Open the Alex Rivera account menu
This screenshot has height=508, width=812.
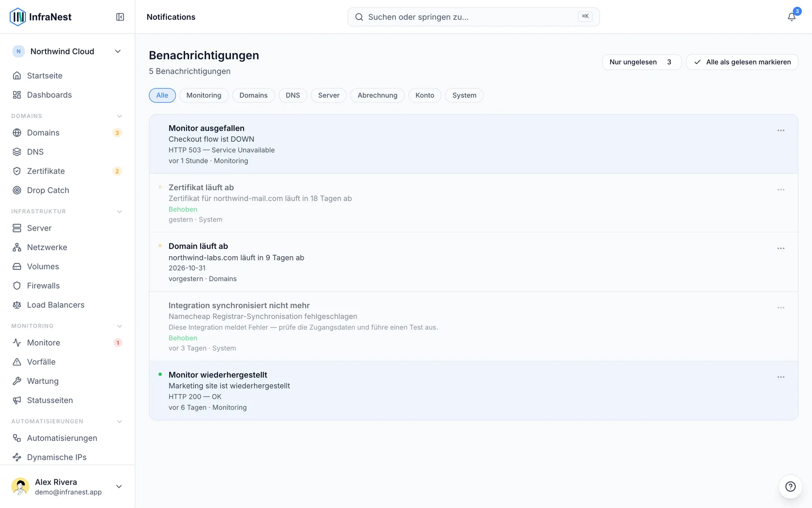[x=67, y=486]
